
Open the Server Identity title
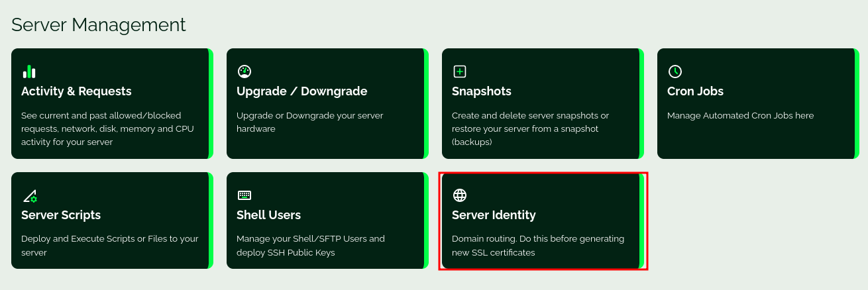click(x=494, y=215)
